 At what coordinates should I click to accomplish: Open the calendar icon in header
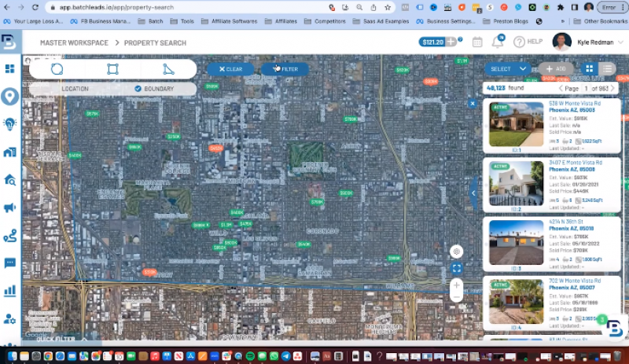(x=477, y=42)
